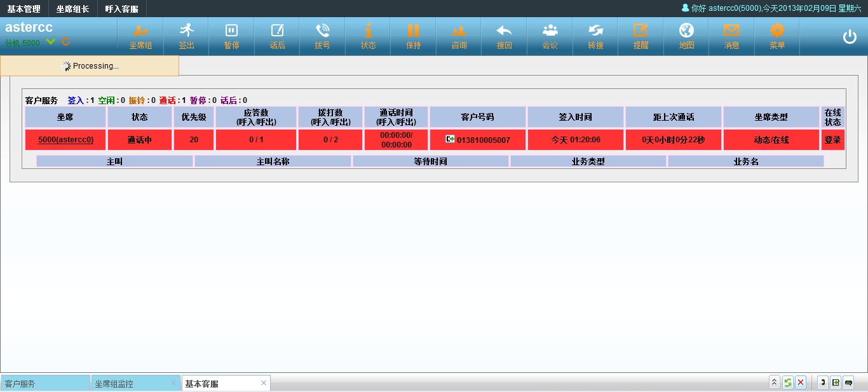Image resolution: width=868 pixels, height=392 pixels.
Task: Put the call on hold with 保持
Action: [414, 30]
